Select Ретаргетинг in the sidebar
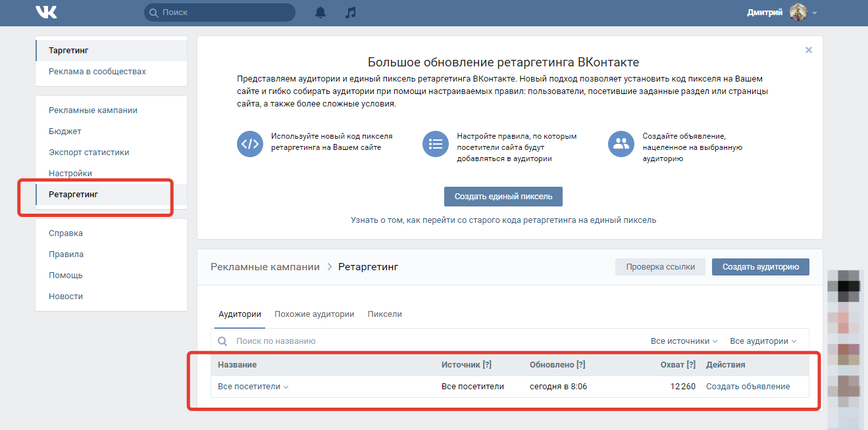 pos(111,195)
